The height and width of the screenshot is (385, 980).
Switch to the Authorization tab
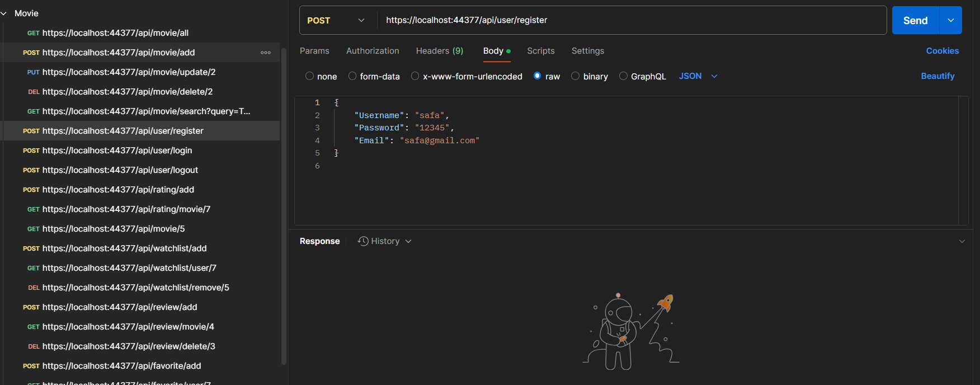click(x=373, y=51)
